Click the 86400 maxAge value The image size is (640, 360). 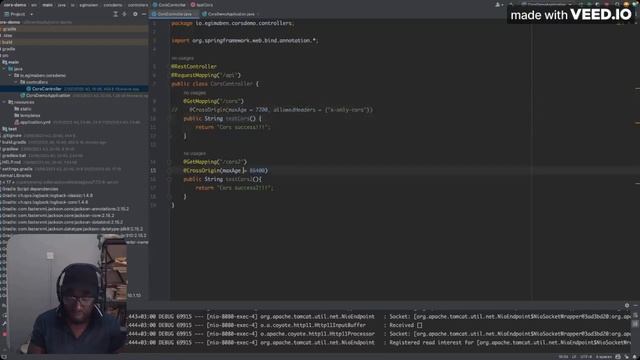pos(257,171)
